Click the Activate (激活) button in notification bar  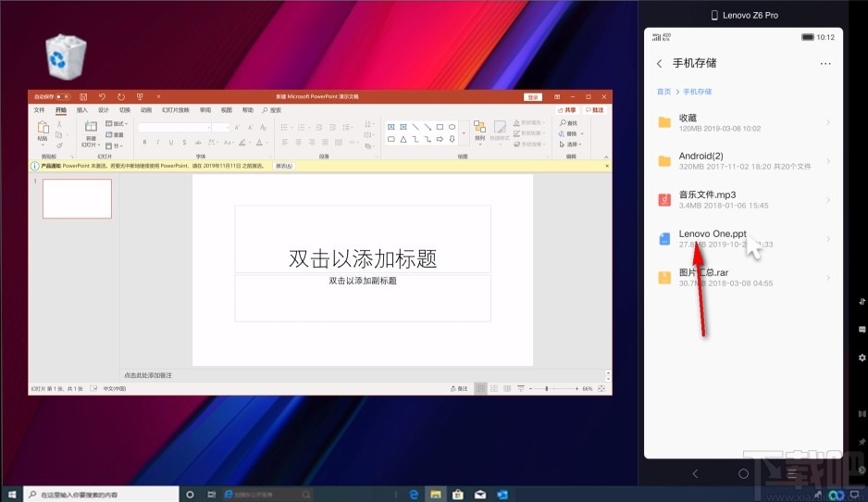(x=284, y=166)
